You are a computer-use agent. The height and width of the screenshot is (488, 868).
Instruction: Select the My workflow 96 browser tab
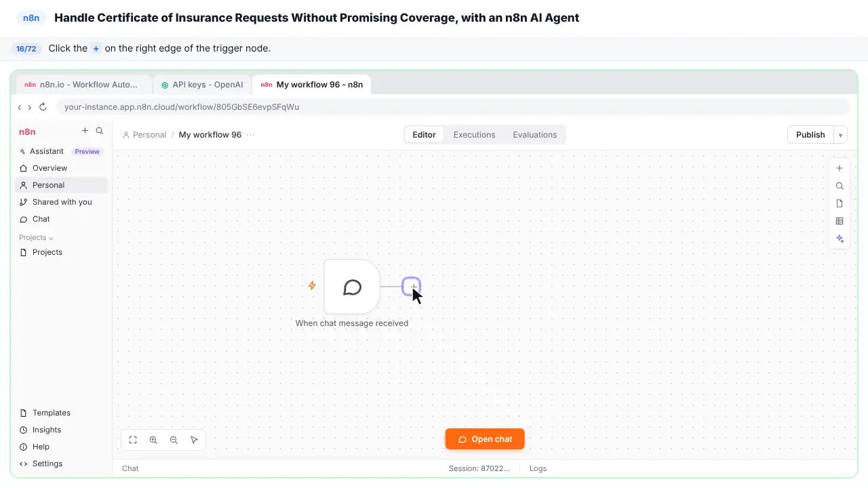[x=312, y=85]
